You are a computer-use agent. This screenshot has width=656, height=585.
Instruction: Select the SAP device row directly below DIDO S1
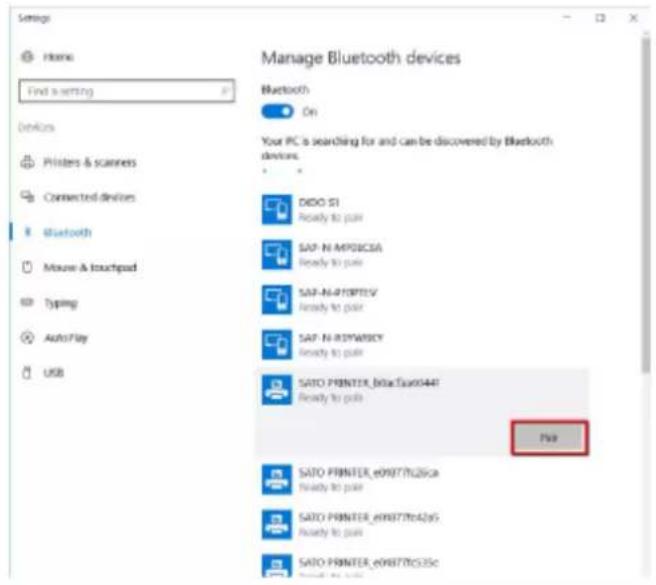423,254
